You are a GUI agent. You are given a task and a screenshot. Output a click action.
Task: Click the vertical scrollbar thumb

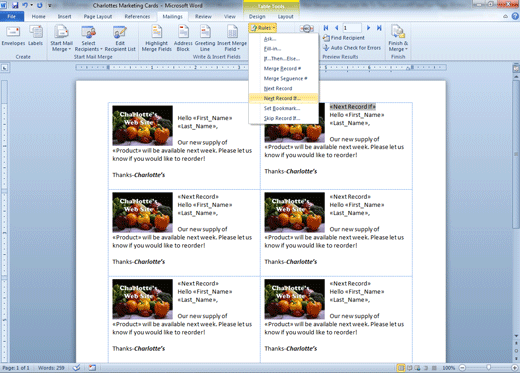click(x=516, y=153)
